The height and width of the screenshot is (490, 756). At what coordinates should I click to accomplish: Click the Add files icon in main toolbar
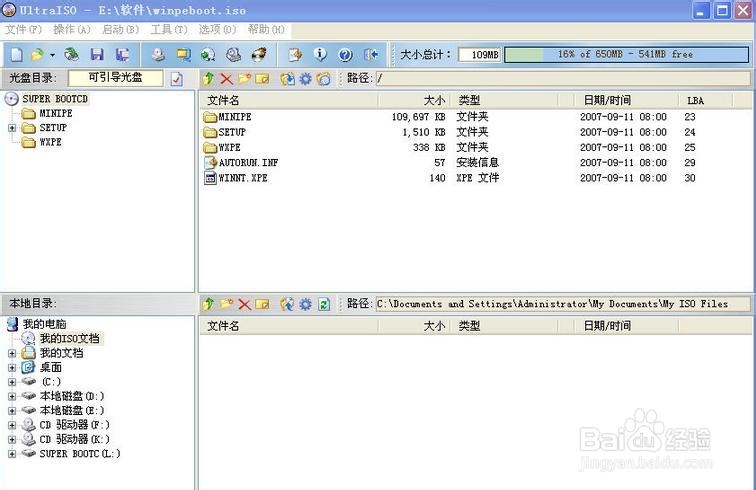(295, 54)
